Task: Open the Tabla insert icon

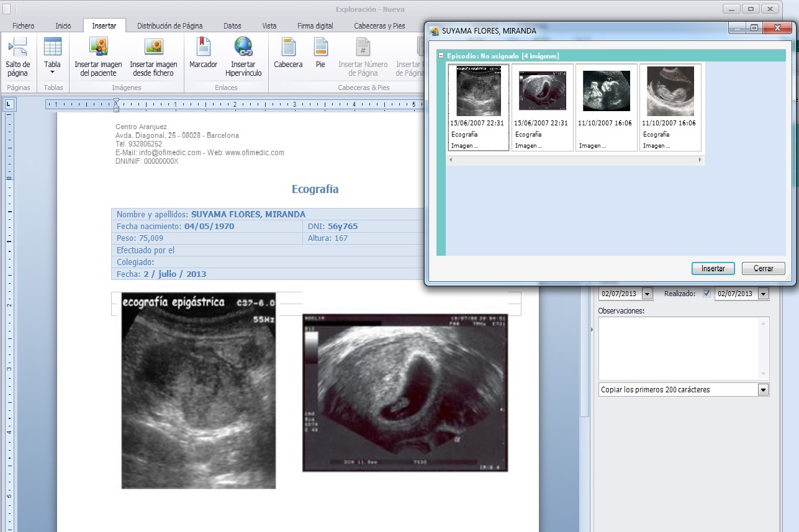Action: coord(53,47)
